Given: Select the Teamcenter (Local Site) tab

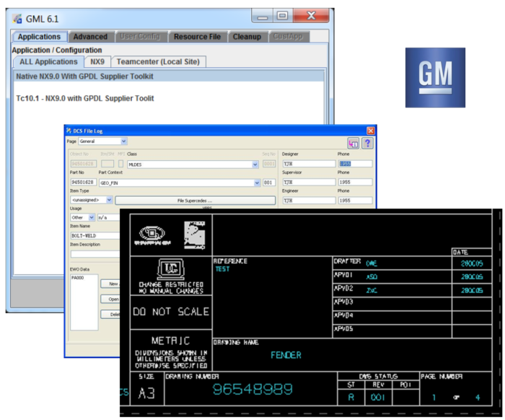Looking at the screenshot, I should [x=158, y=62].
